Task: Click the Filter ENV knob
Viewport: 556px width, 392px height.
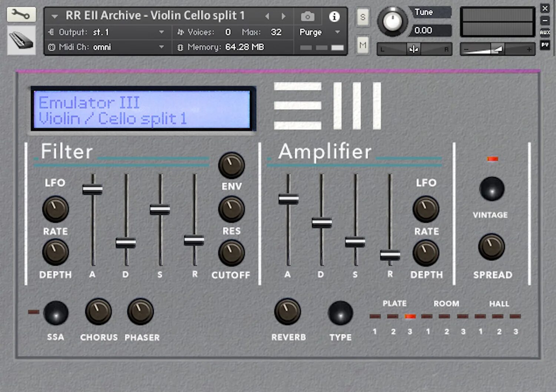Action: (231, 165)
